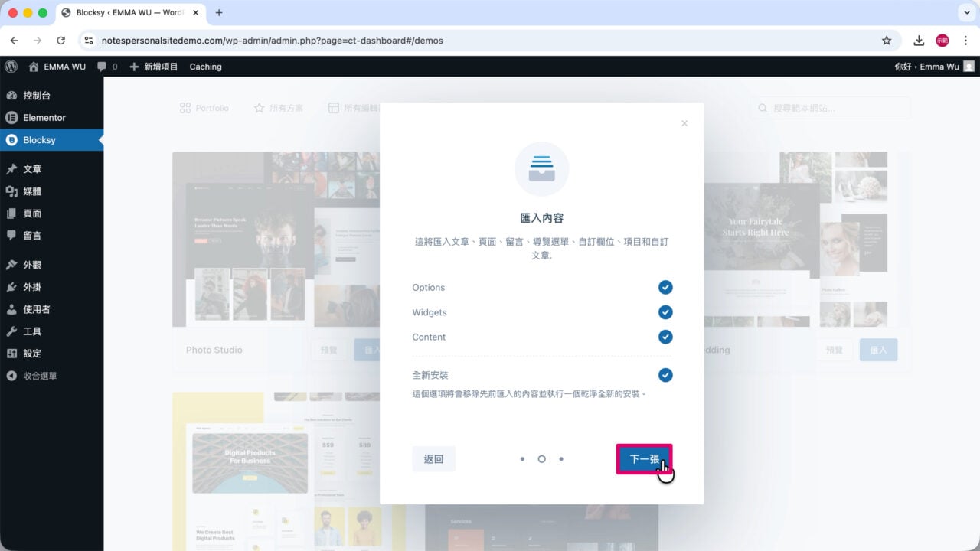Open the EMMA WU site home link
This screenshot has height=551, width=980.
pyautogui.click(x=57, y=67)
